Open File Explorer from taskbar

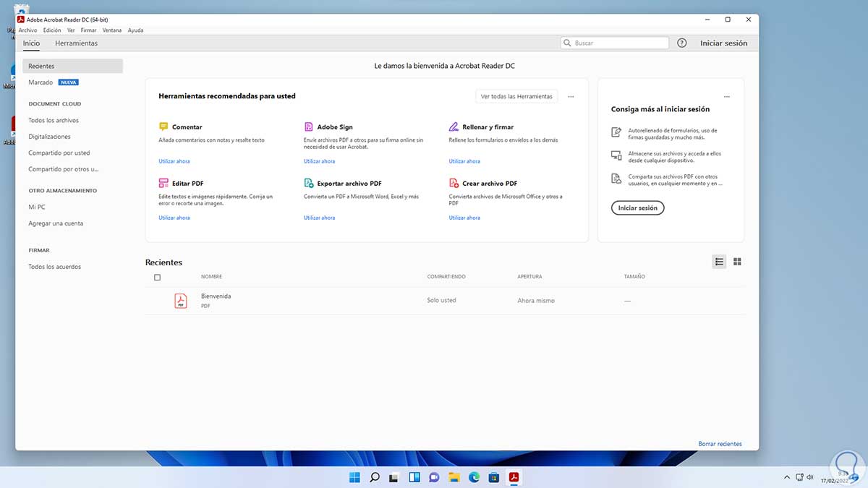tap(454, 477)
